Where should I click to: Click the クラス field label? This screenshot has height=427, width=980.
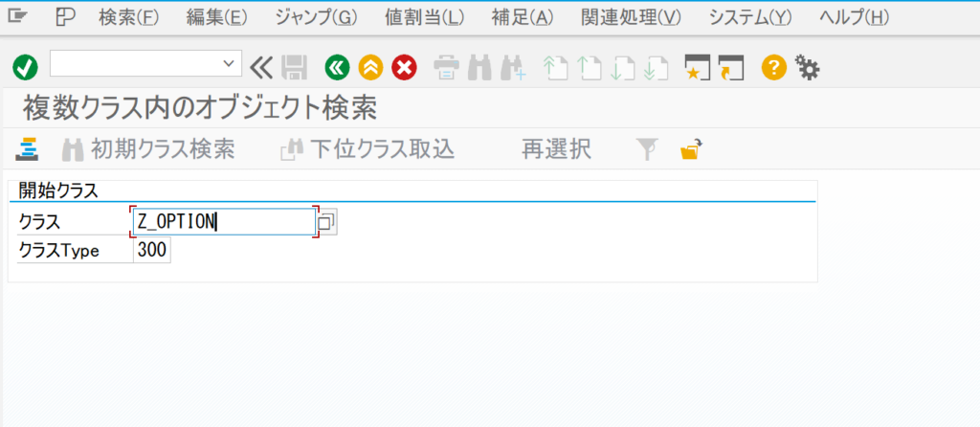(x=40, y=222)
